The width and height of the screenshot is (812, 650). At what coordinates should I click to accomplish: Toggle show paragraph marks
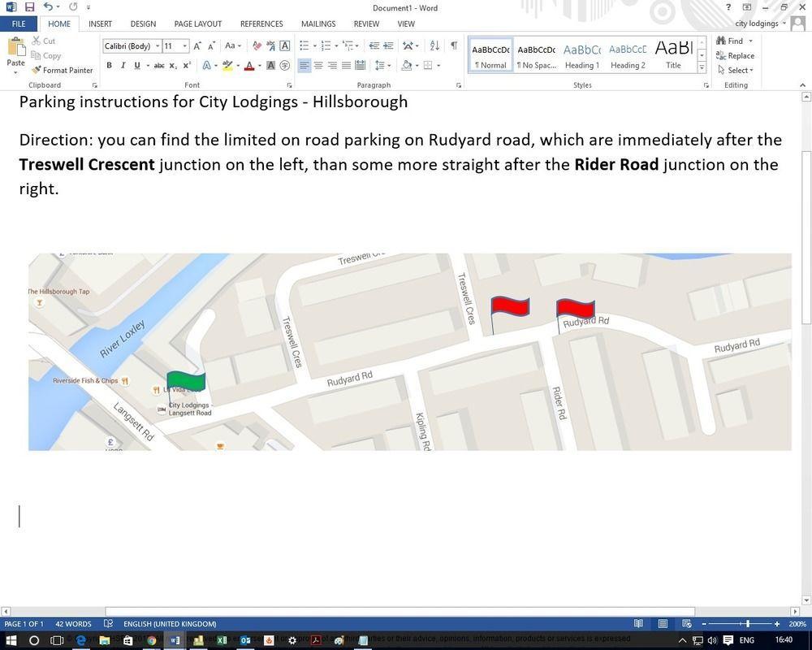pyautogui.click(x=454, y=45)
